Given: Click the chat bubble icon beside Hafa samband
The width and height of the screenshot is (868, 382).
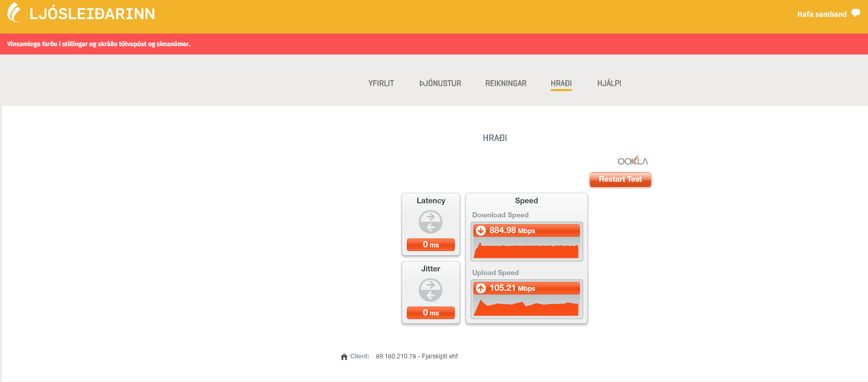Looking at the screenshot, I should coord(855,13).
